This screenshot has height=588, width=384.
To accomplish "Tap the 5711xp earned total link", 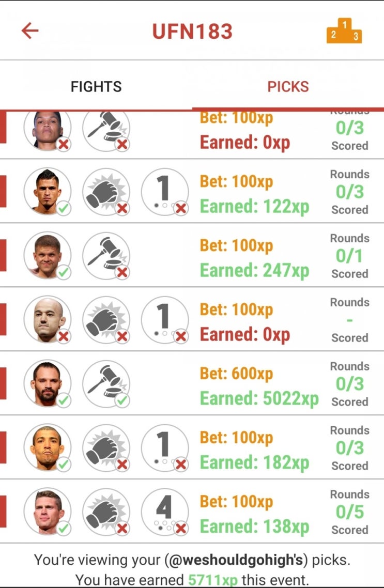I will tap(212, 580).
